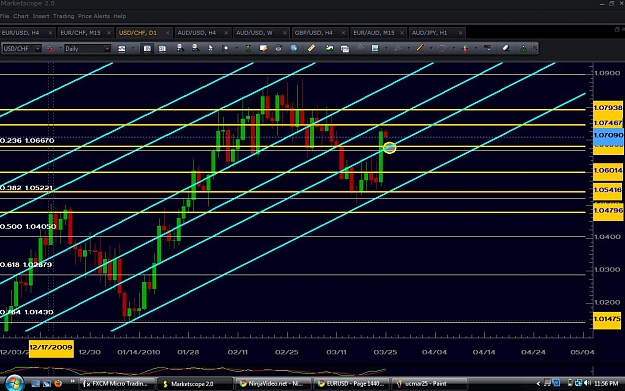Viewport: 625px width, 391px height.
Task: Click the zoom in magnifier icon
Action: tap(180, 48)
